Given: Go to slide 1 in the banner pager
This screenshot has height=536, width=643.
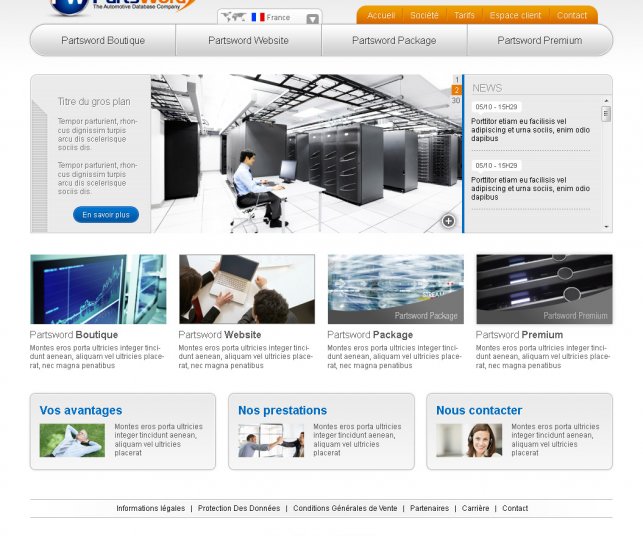Looking at the screenshot, I should pyautogui.click(x=456, y=80).
